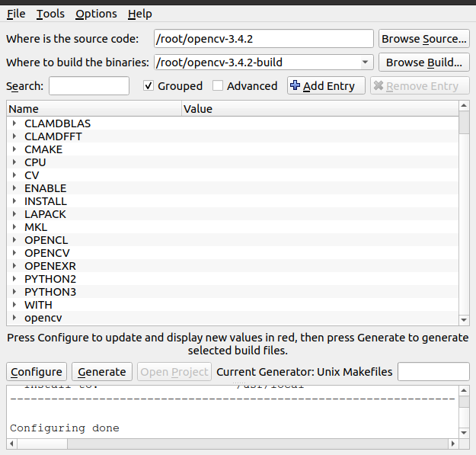Open the Help menu
The height and width of the screenshot is (455, 476).
click(x=139, y=14)
